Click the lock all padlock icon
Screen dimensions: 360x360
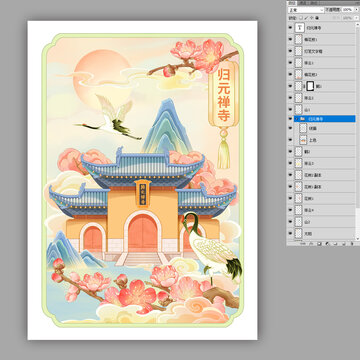(x=317, y=18)
